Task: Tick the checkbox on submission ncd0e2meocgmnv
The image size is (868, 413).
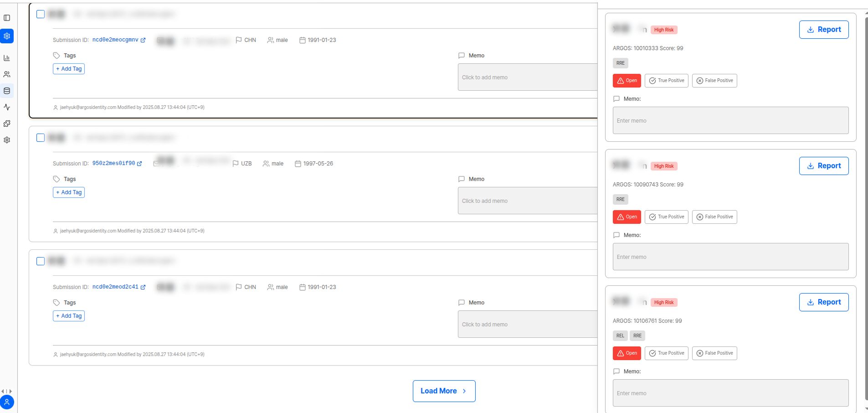Action: (x=40, y=14)
